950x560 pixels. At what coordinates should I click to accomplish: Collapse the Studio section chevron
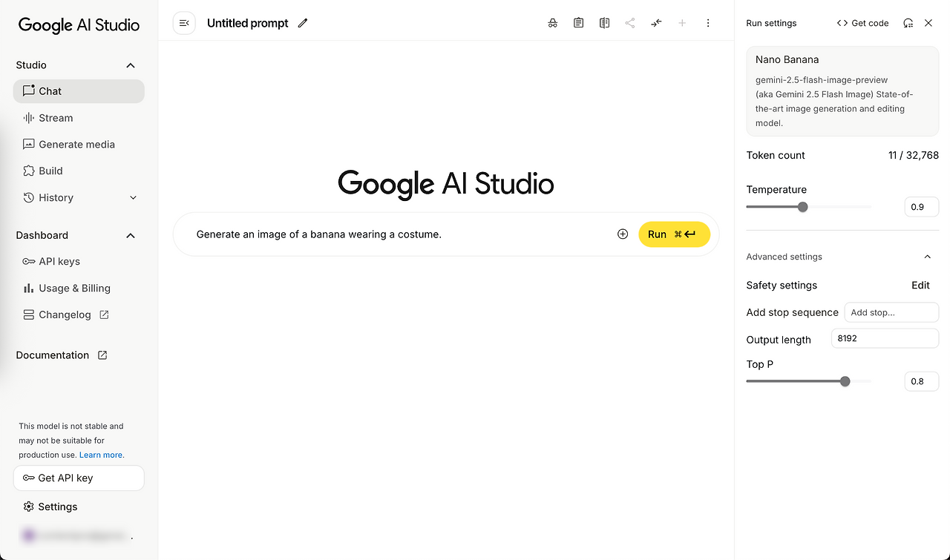tap(131, 65)
